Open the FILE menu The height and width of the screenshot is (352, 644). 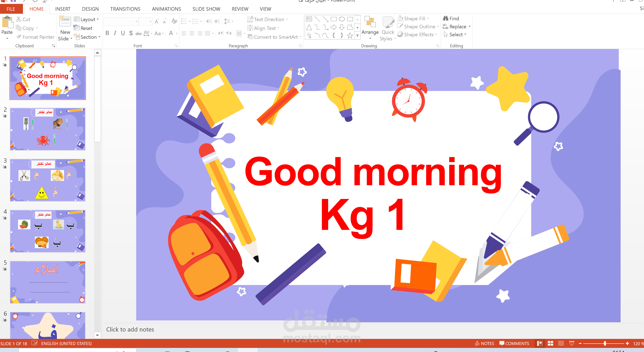click(11, 9)
